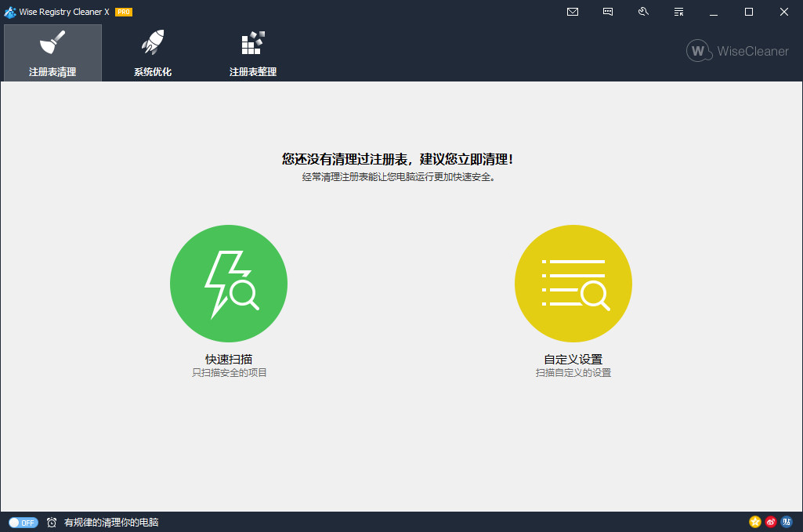Click the WiseCleaner logo
The height and width of the screenshot is (532, 803).
coord(737,51)
